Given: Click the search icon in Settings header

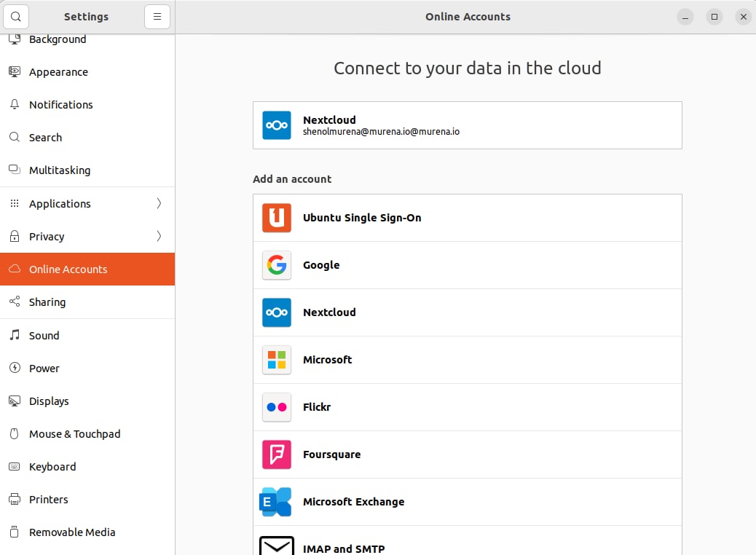Looking at the screenshot, I should pyautogui.click(x=16, y=17).
